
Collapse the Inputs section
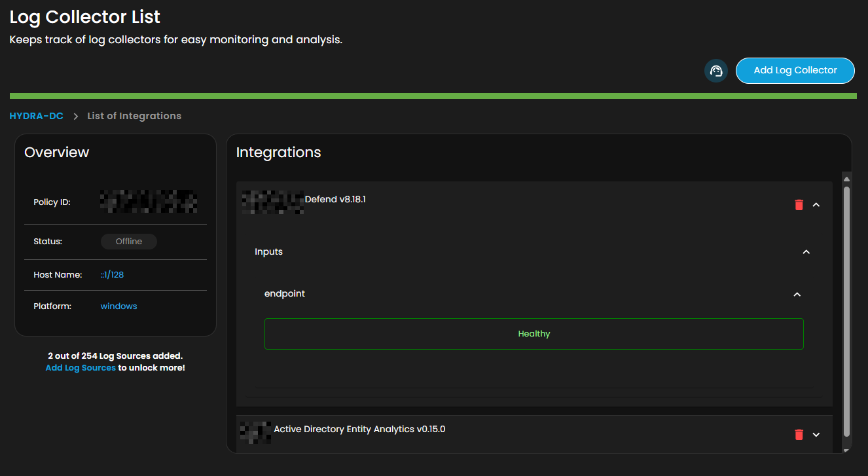tap(806, 252)
